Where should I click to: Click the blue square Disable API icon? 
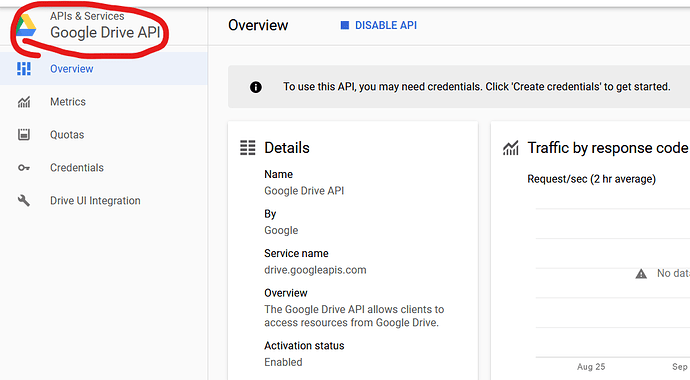point(345,25)
